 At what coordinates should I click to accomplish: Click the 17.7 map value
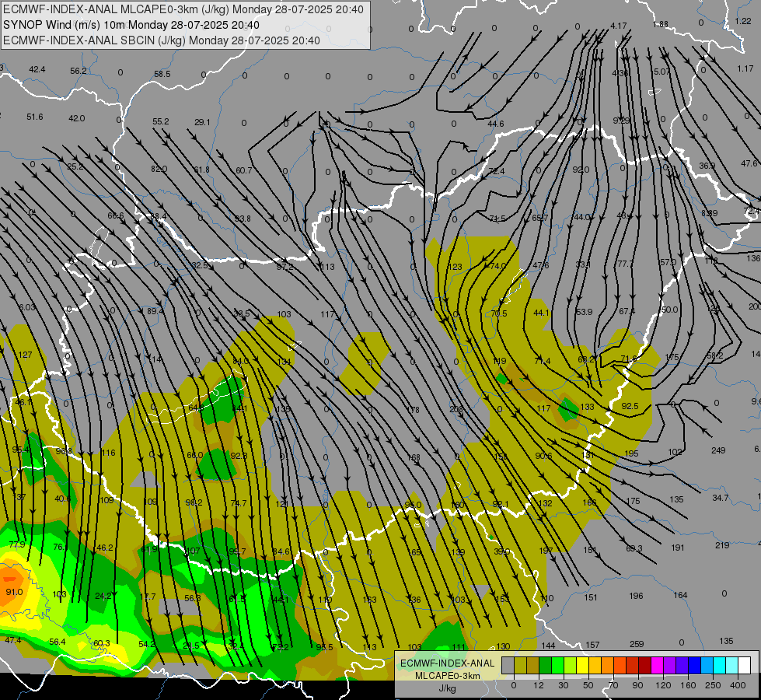(148, 597)
